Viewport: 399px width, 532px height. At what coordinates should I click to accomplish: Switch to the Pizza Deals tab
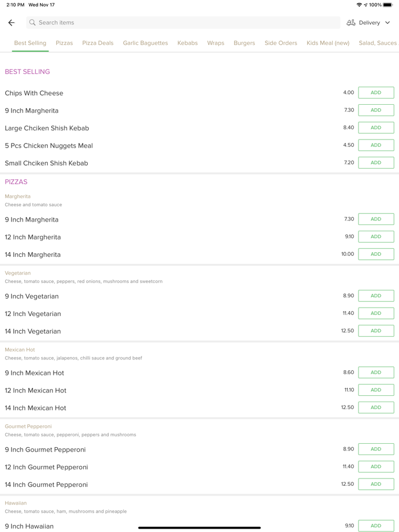(x=97, y=43)
